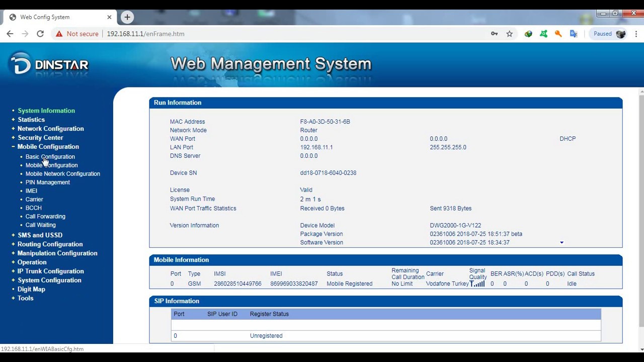Click the small arrow beside Software Version
Image resolution: width=644 pixels, height=362 pixels.
(561, 243)
